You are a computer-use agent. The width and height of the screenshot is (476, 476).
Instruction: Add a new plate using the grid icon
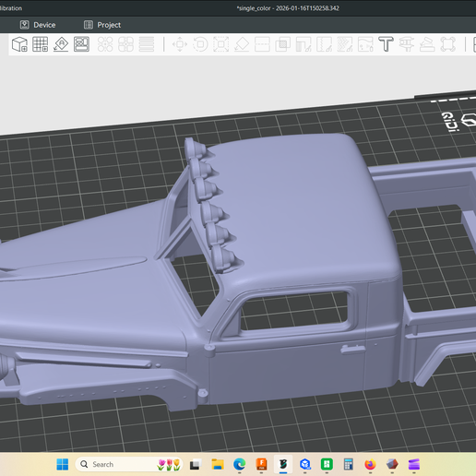41,44
